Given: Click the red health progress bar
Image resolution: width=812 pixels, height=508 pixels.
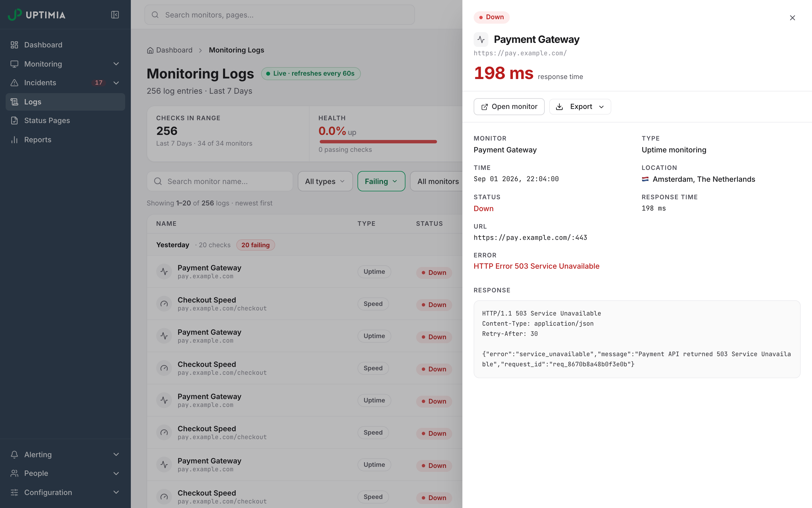Looking at the screenshot, I should tap(378, 141).
